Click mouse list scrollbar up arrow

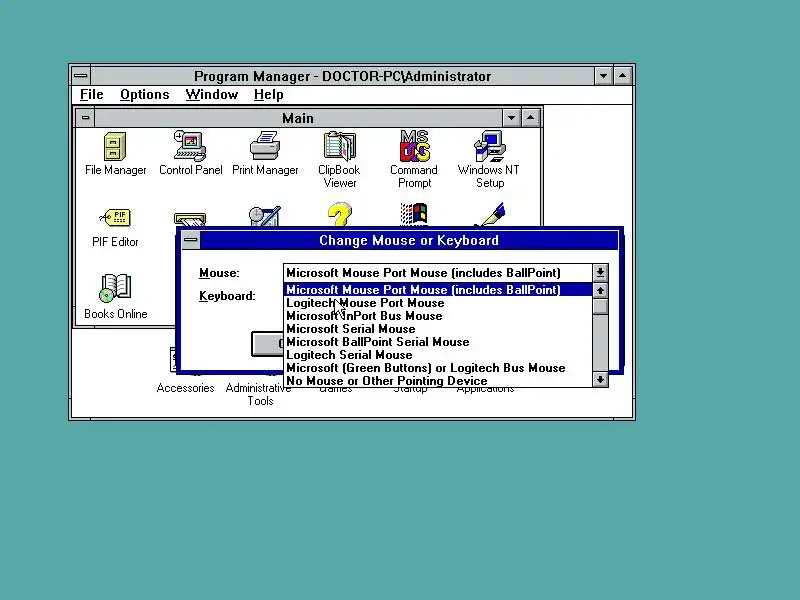[x=601, y=290]
